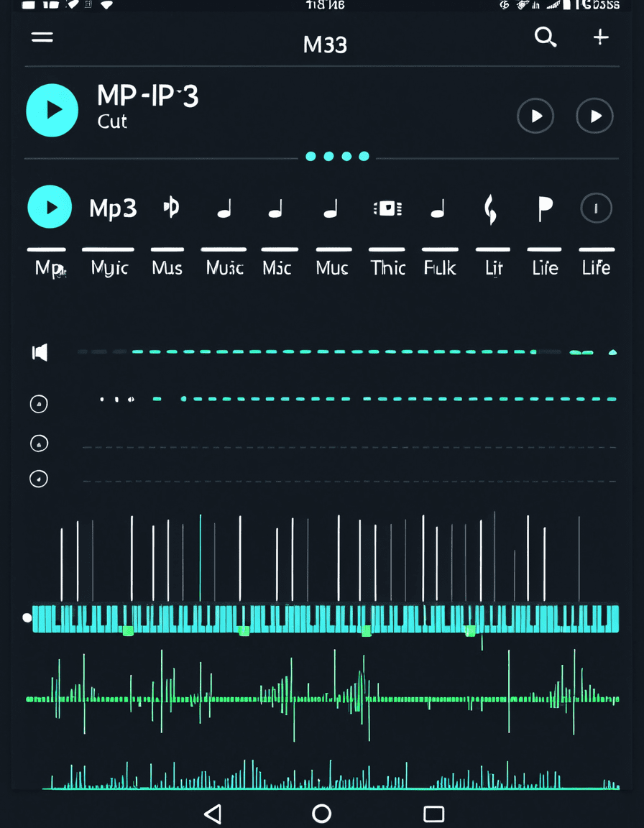
Task: Toggle the circle button on the second track row
Action: [x=39, y=404]
